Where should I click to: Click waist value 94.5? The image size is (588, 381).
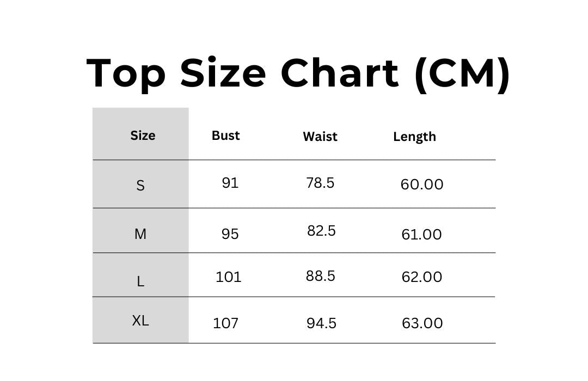(x=321, y=323)
